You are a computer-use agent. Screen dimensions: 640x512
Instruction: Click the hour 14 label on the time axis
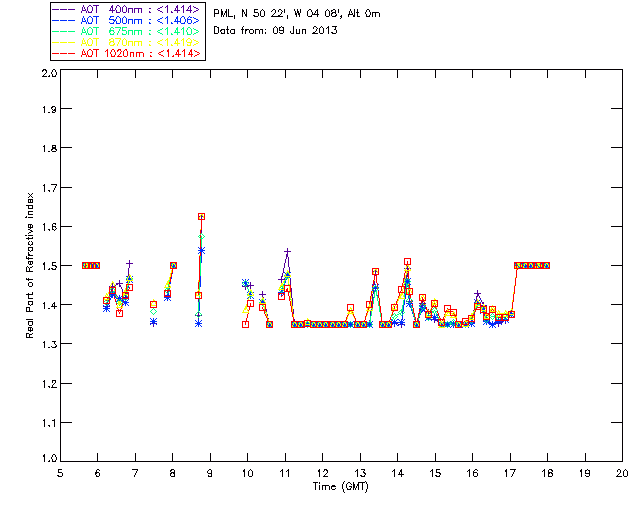coord(398,473)
